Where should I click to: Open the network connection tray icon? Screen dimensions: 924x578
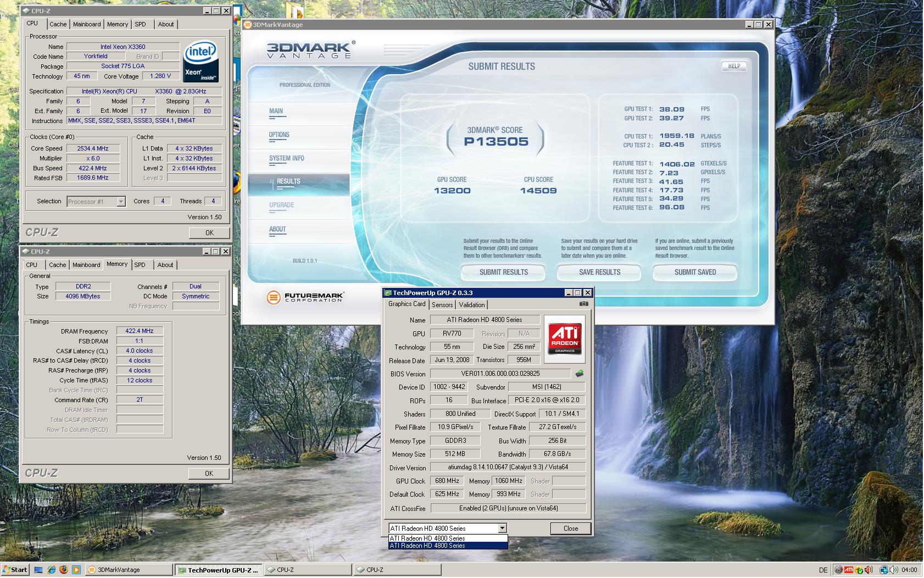pos(883,570)
